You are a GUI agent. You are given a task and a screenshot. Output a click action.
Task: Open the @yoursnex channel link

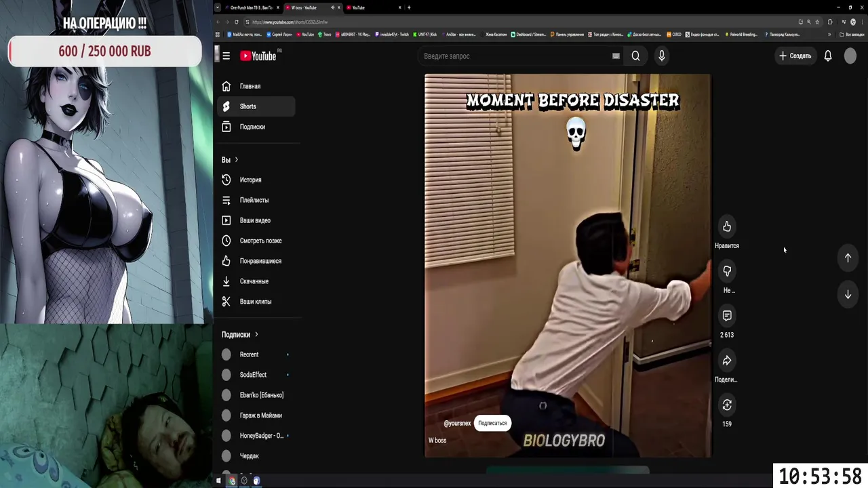click(x=457, y=424)
